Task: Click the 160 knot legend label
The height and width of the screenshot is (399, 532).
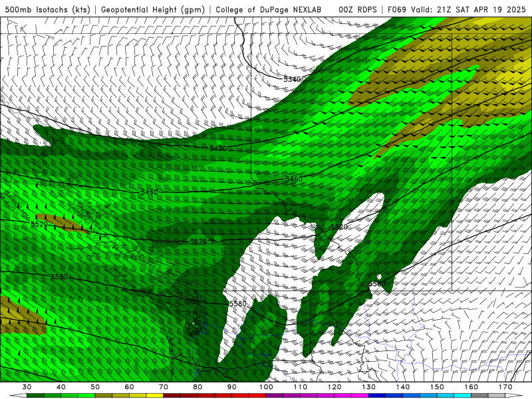Action: tap(471, 387)
